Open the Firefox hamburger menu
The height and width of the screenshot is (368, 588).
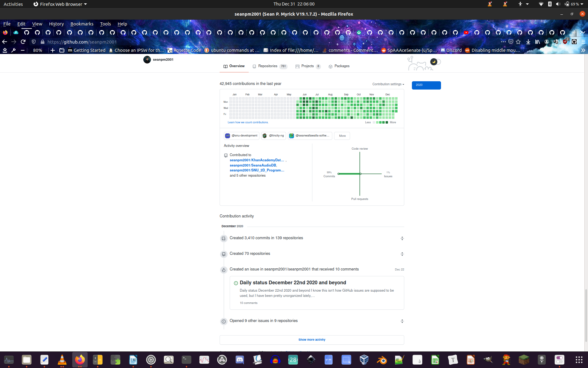[x=583, y=42]
